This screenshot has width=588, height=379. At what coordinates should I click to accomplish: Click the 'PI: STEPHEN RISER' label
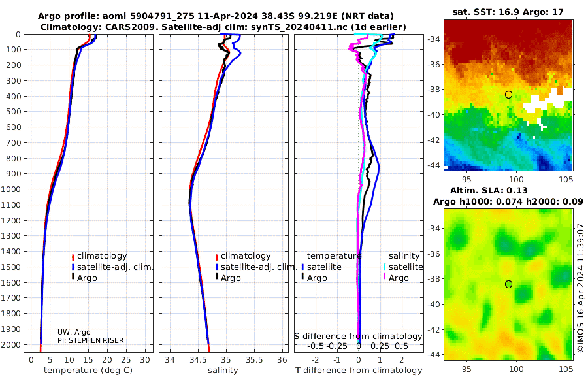90,340
